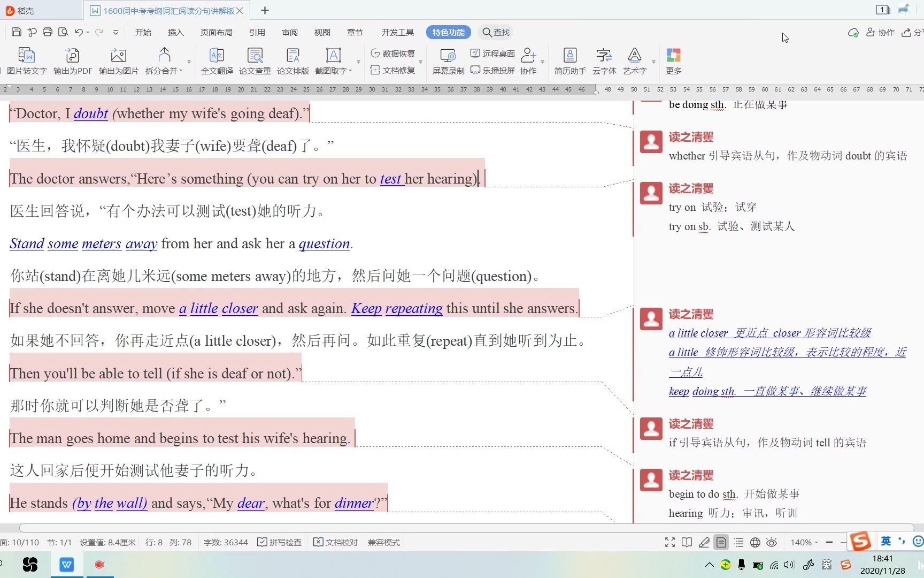Click the 查找 search button
The height and width of the screenshot is (578, 924).
point(496,32)
